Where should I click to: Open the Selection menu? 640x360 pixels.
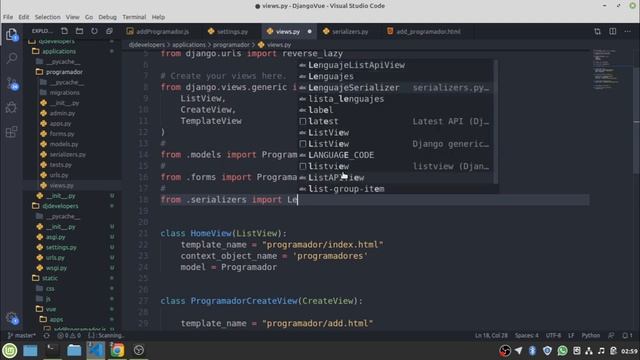47,17
